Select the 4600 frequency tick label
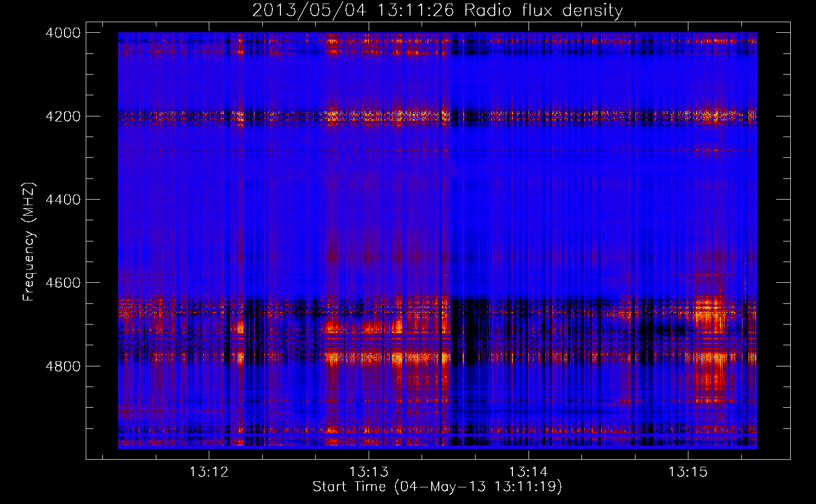The width and height of the screenshot is (816, 504). click(x=63, y=283)
